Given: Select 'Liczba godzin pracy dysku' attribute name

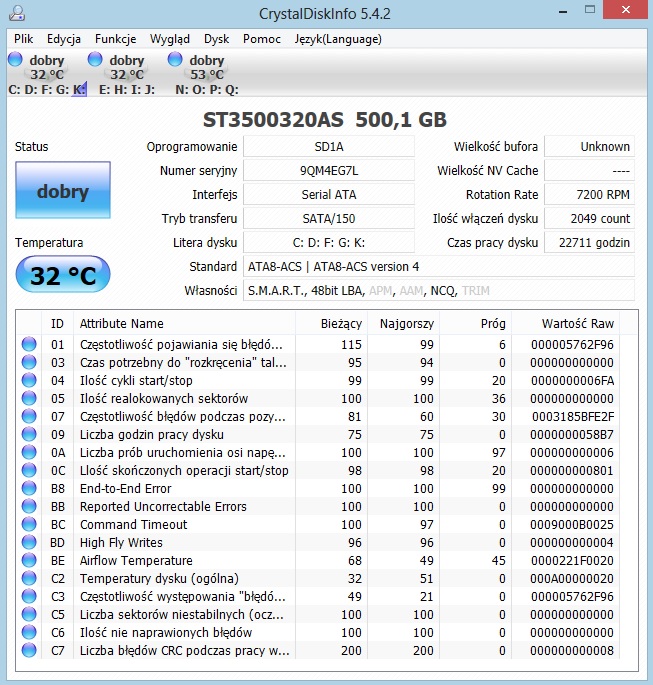Looking at the screenshot, I should [x=152, y=435].
